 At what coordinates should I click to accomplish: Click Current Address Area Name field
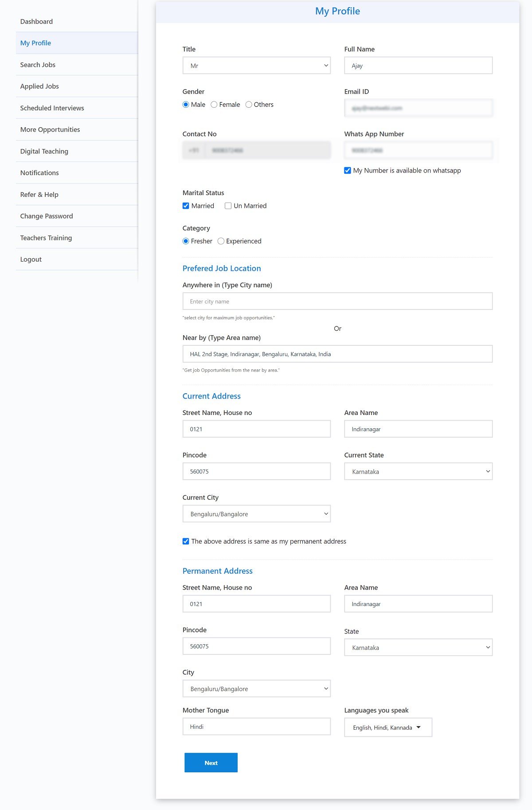[x=419, y=429]
